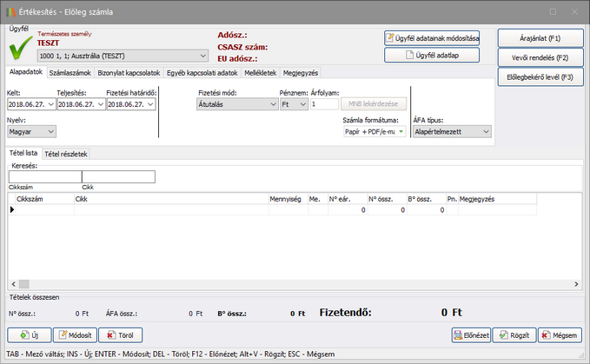The height and width of the screenshot is (364, 590).
Task: Open the Nyelv language dropdown
Action: coord(50,131)
